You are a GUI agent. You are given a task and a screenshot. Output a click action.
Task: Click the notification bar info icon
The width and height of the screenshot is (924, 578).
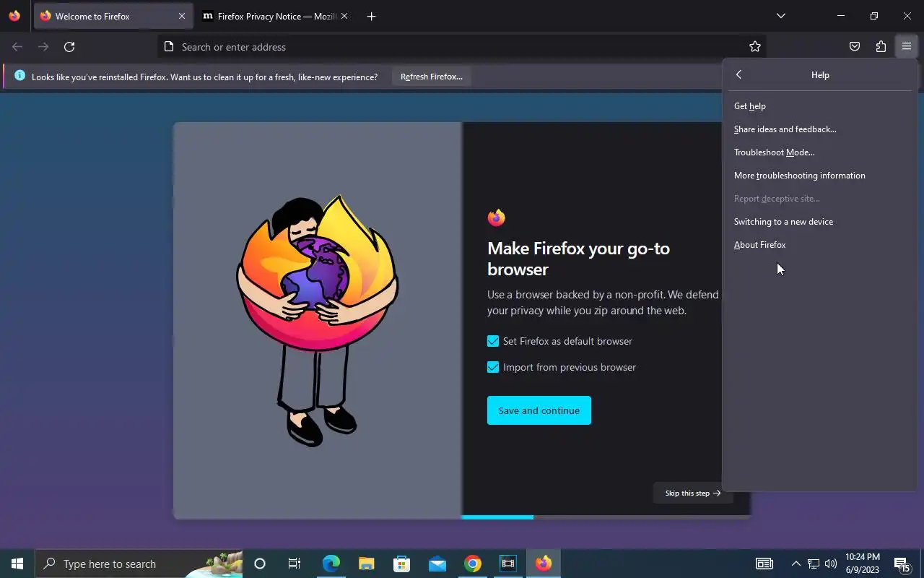click(x=19, y=76)
